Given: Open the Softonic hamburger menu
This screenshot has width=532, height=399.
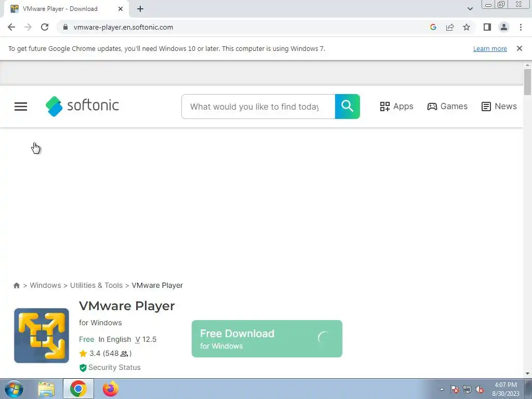Looking at the screenshot, I should click(21, 107).
